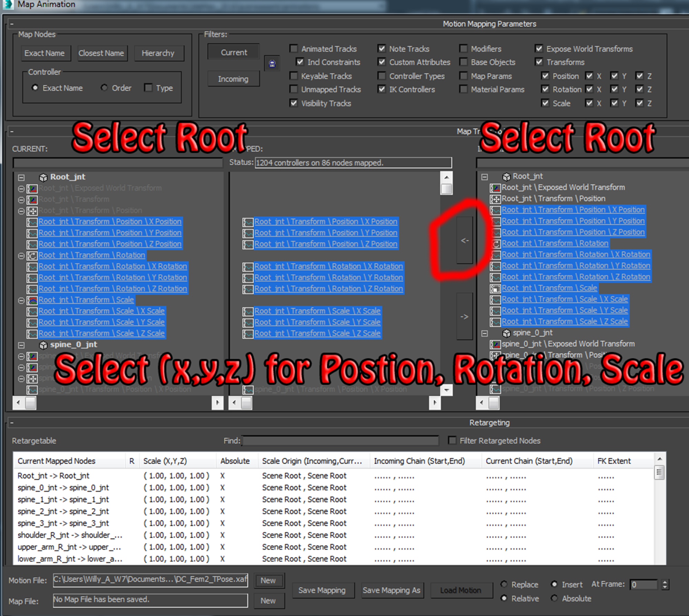This screenshot has width=689, height=616.
Task: Enable the Animated Tracks filter checkbox
Action: point(294,49)
